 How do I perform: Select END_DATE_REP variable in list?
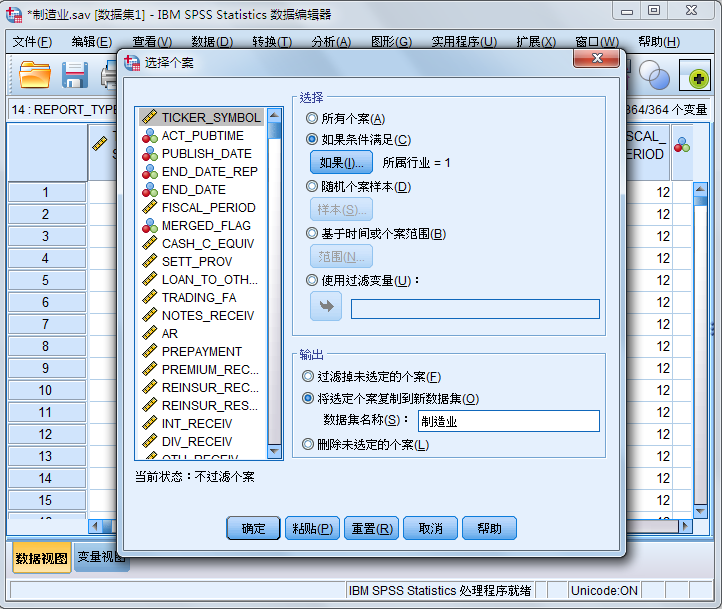click(x=201, y=171)
